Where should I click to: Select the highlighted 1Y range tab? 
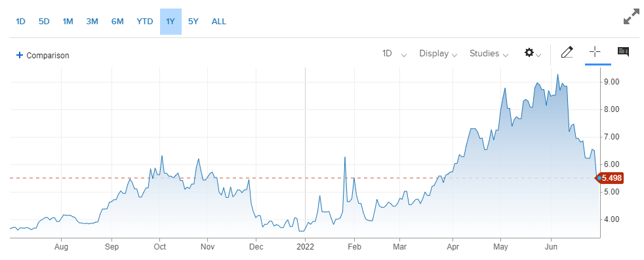coord(171,22)
